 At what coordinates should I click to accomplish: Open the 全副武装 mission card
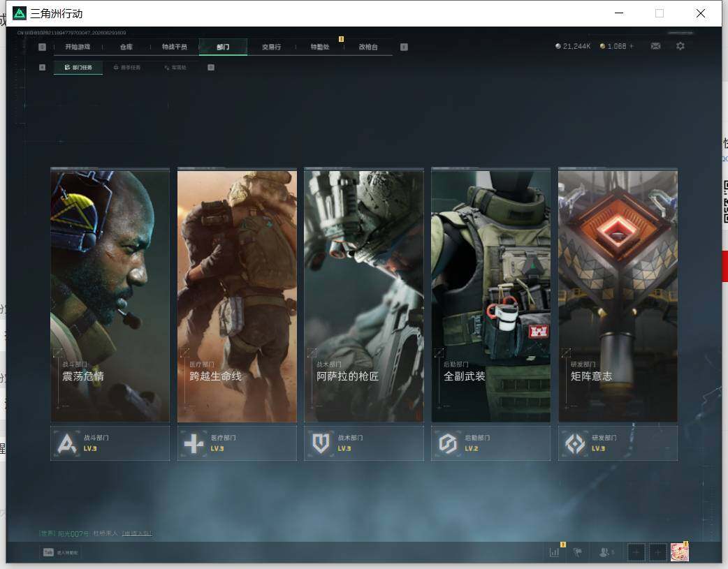(x=490, y=295)
